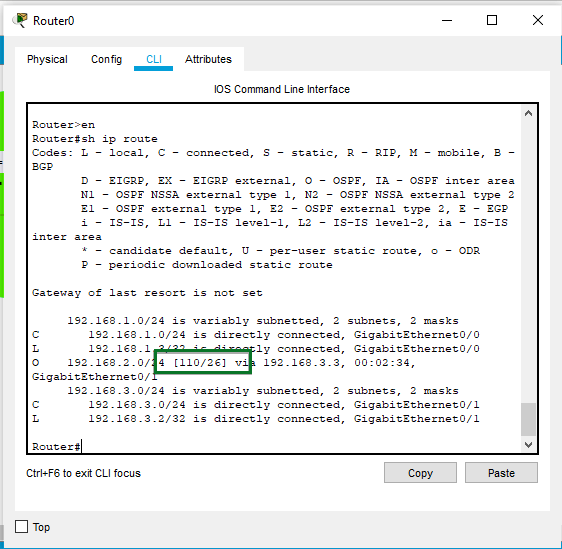Click the Router0 window icon
562x549 pixels.
tap(21, 20)
